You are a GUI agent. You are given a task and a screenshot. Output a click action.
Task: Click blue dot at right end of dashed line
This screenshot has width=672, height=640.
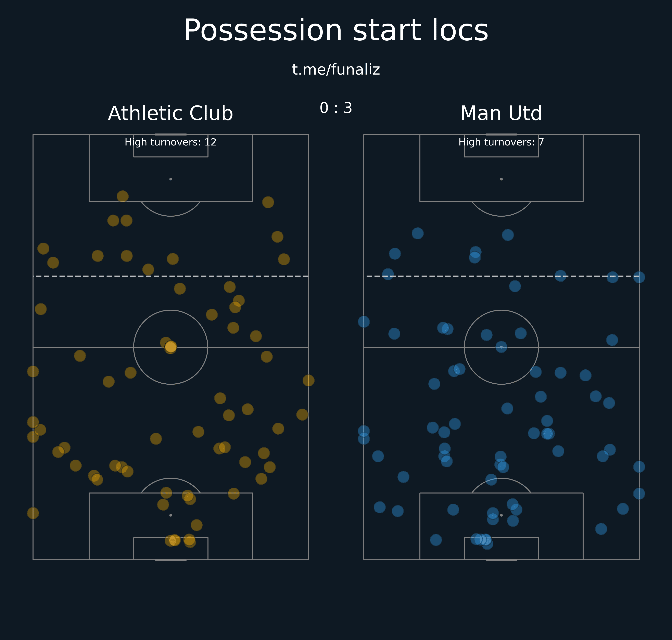639,277
